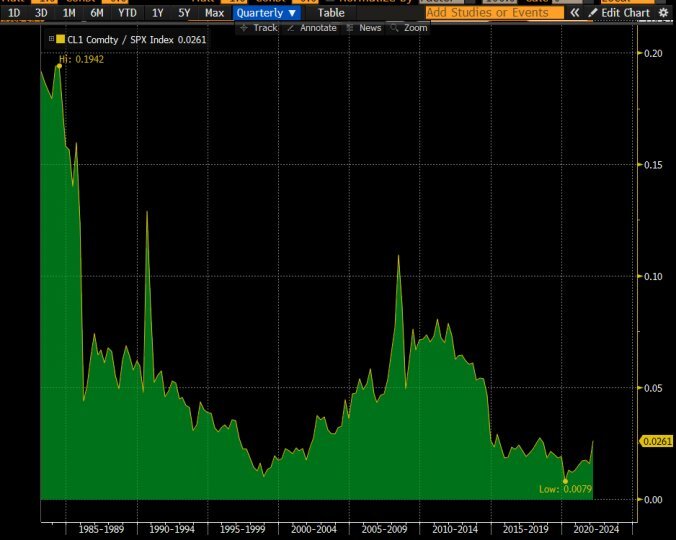Click the low point dot on the chart

click(x=565, y=481)
